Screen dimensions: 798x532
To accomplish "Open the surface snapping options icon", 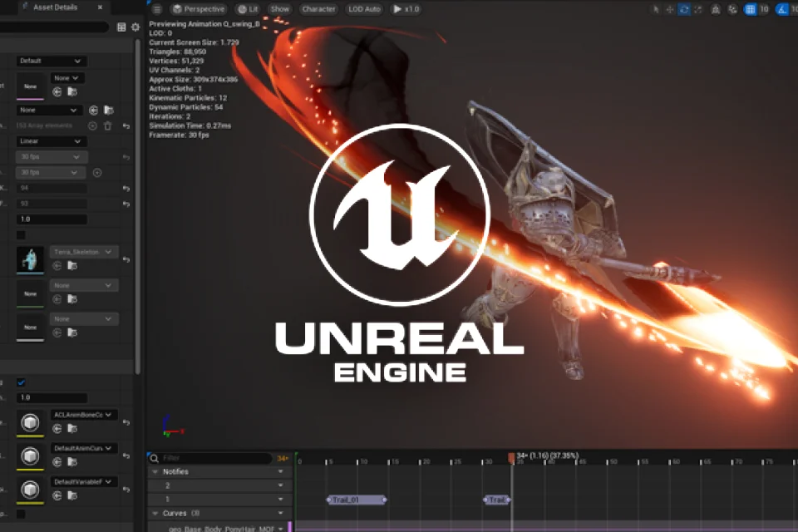I will pos(732,9).
